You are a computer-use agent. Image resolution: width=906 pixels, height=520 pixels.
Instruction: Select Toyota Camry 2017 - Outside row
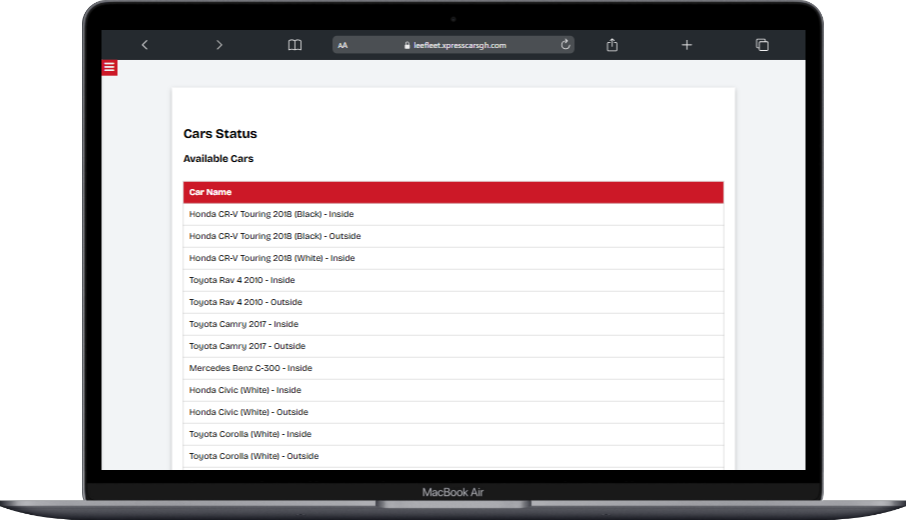click(x=453, y=346)
